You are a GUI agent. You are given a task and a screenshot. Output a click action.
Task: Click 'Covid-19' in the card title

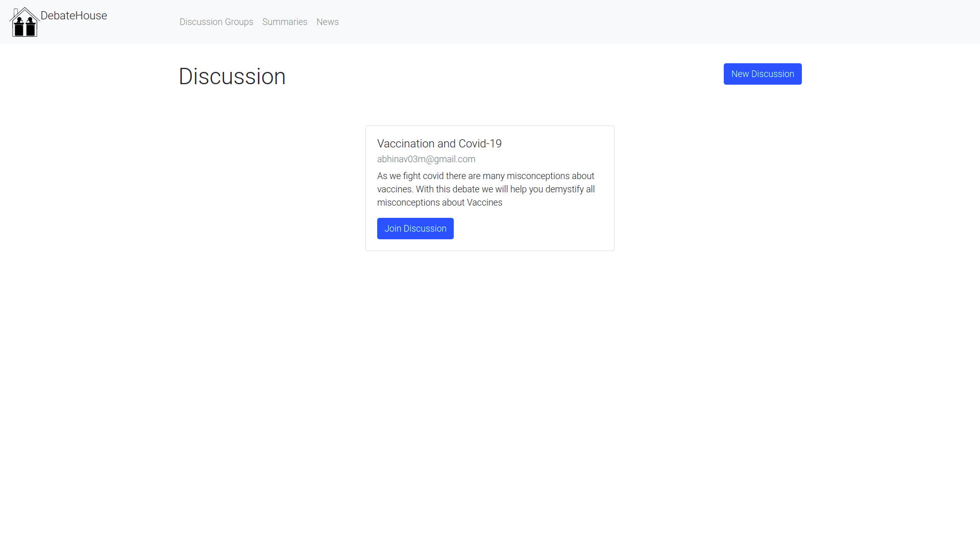(x=480, y=144)
